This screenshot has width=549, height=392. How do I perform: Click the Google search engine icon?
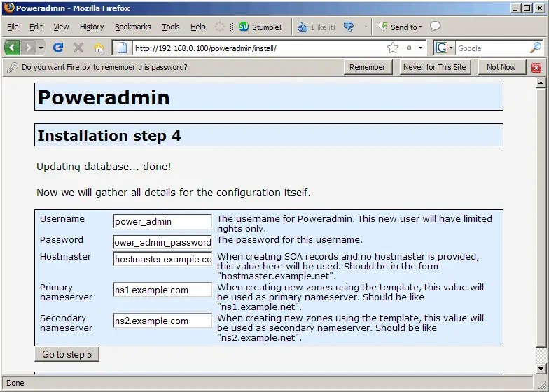[x=441, y=48]
